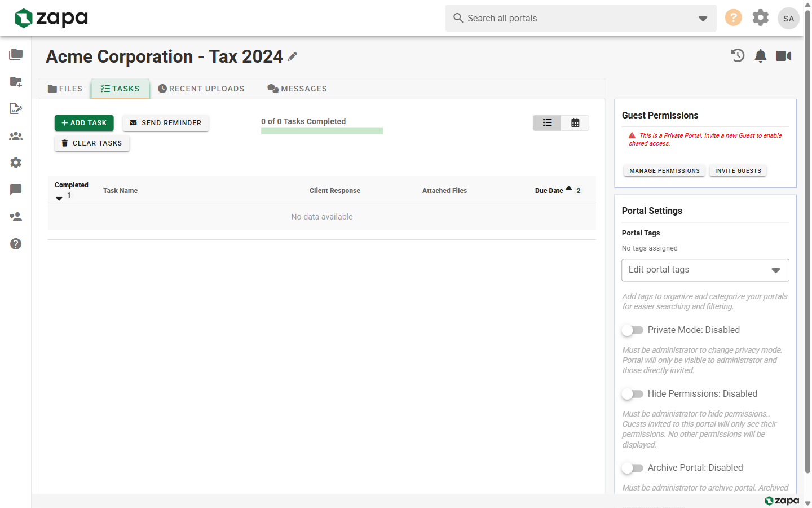Image resolution: width=812 pixels, height=508 pixels.
Task: Start a video meeting with camera icon
Action: pyautogui.click(x=784, y=55)
